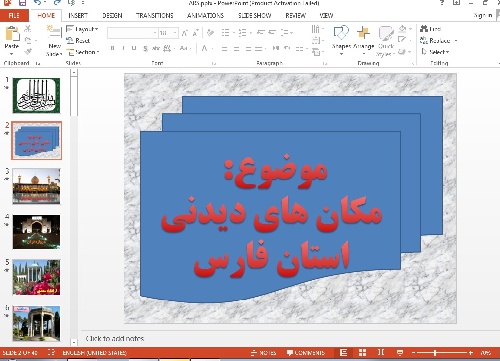Toggle the Comments pane

pos(306,353)
